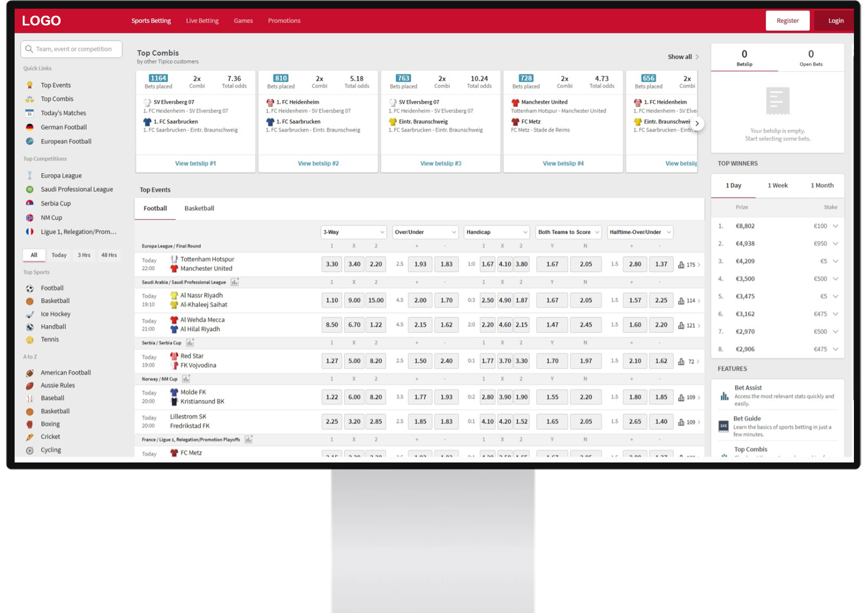The image size is (868, 613).
Task: Click the American Football icon
Action: click(x=30, y=373)
